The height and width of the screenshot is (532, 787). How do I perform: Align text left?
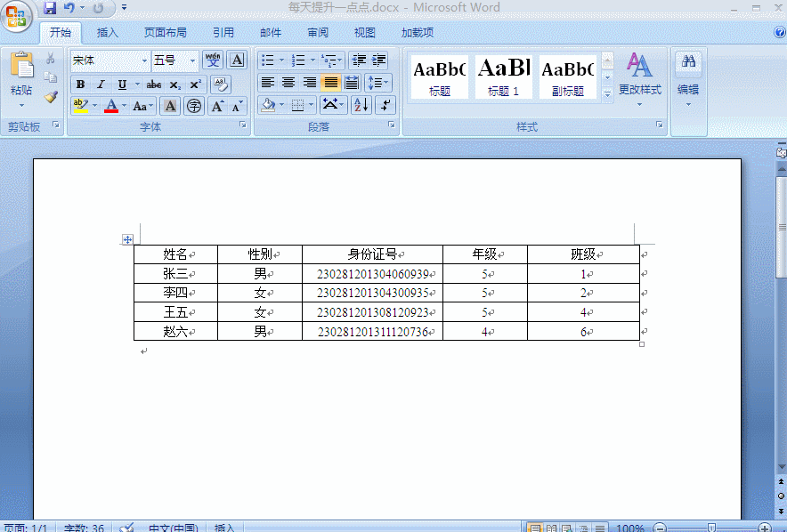tap(267, 83)
